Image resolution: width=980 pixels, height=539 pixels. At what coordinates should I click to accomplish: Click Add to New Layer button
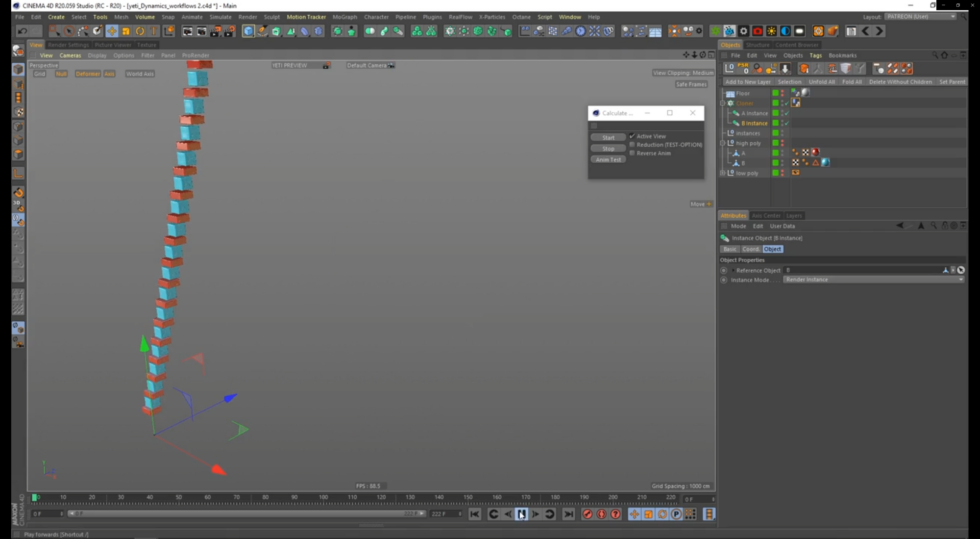click(x=748, y=82)
